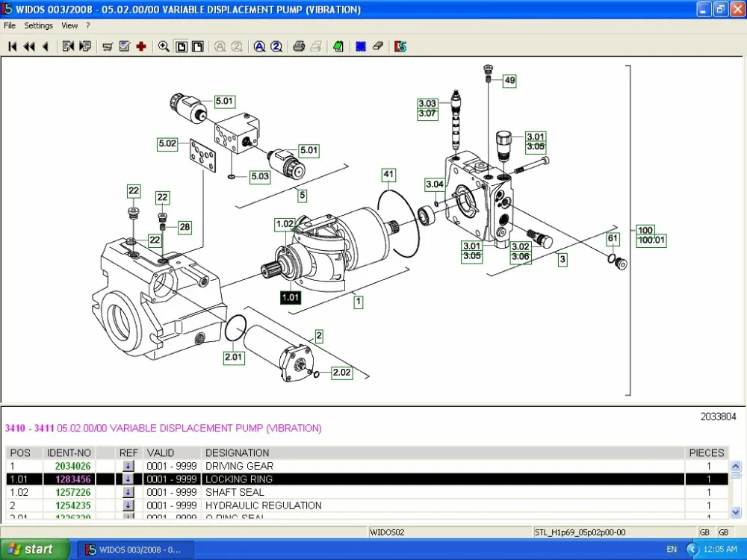Select callout 5.02 in diagram

coord(167,144)
